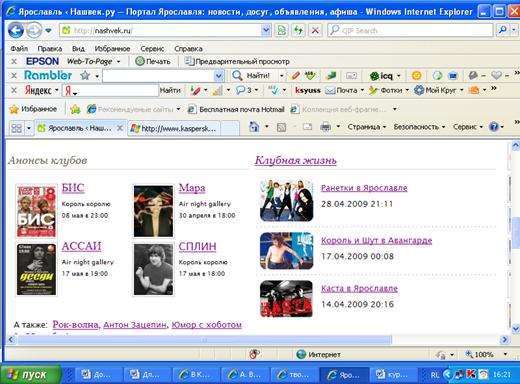
Task: Click the smiley face icon in Rambler toolbar
Action: (x=416, y=76)
